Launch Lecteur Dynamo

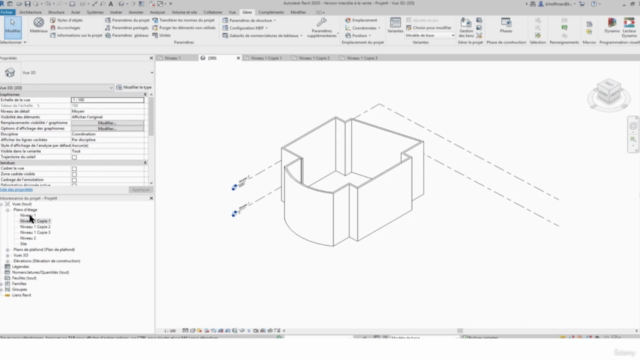[x=629, y=27]
